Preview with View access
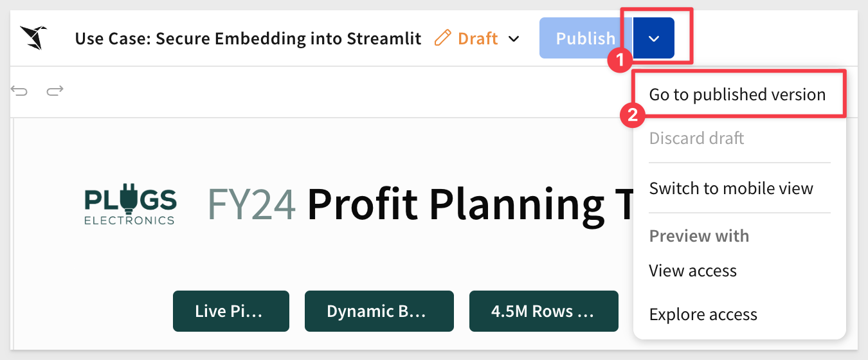Viewport: 868px width, 360px height. pos(693,271)
